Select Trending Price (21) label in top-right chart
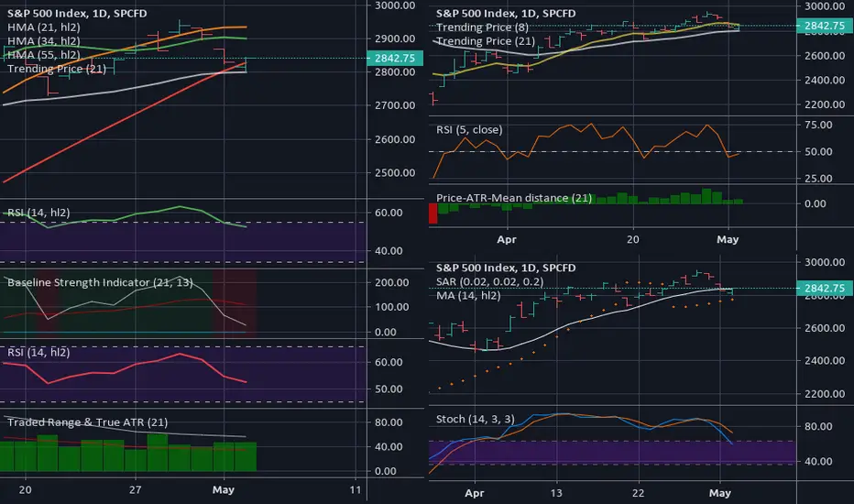This screenshot has width=854, height=504. click(x=486, y=41)
